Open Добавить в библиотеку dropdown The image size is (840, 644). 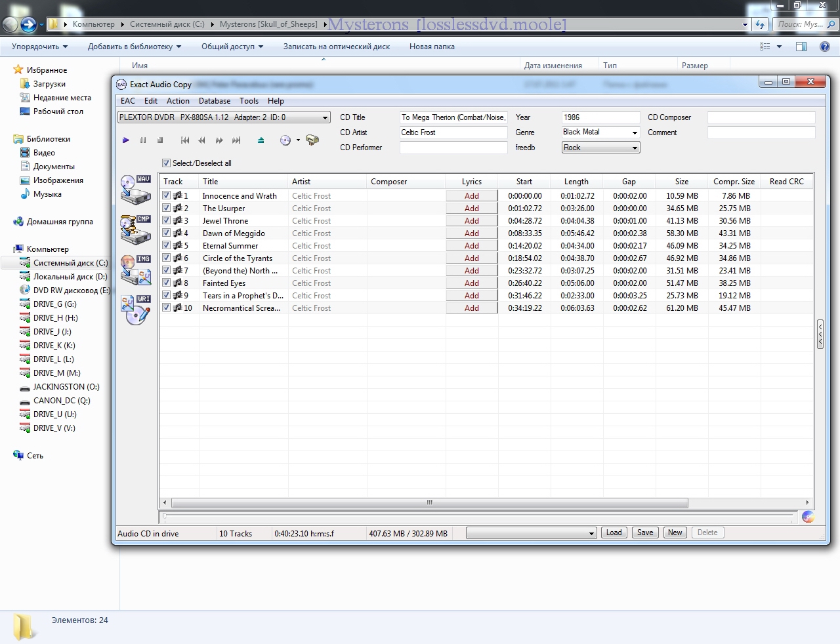coord(135,47)
